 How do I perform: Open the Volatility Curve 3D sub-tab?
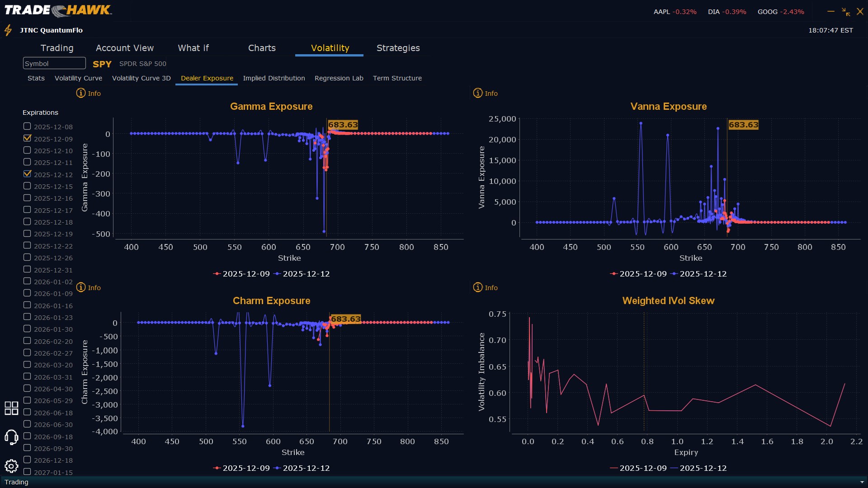click(141, 78)
